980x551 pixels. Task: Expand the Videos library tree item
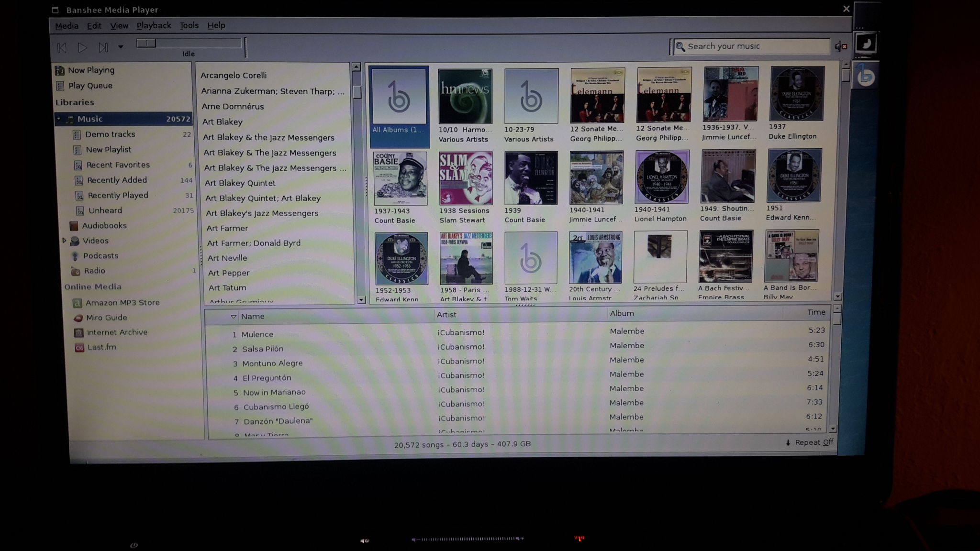click(63, 240)
